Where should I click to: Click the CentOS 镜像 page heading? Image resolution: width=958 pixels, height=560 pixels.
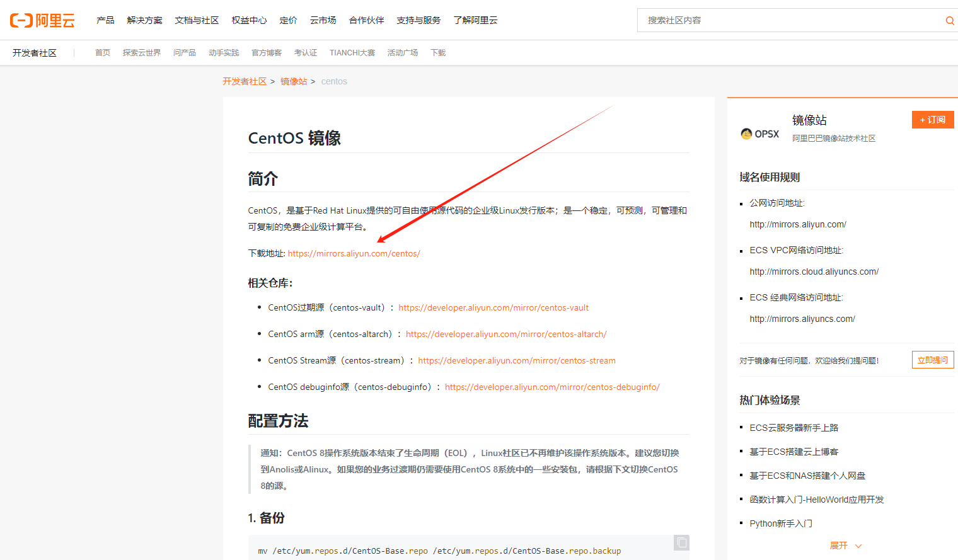(294, 138)
